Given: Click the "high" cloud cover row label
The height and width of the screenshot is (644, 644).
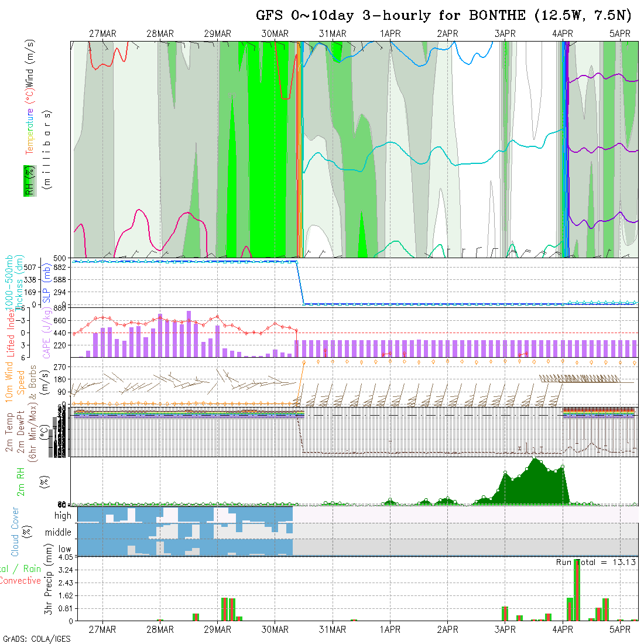Looking at the screenshot, I should 63,516.
